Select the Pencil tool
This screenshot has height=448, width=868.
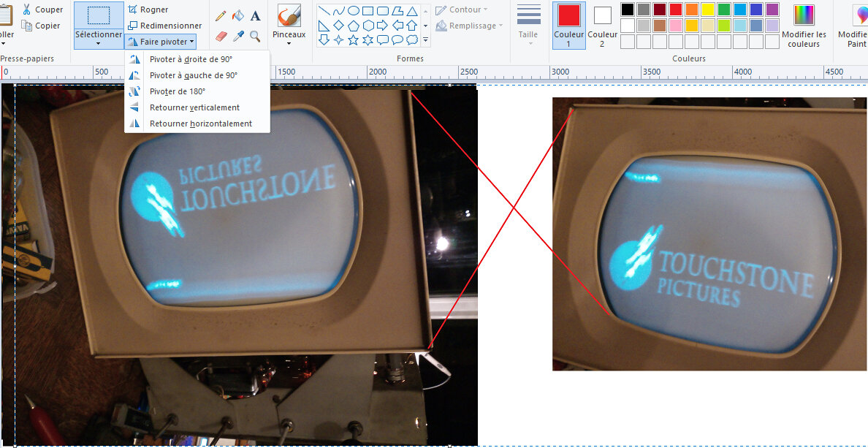pos(221,15)
